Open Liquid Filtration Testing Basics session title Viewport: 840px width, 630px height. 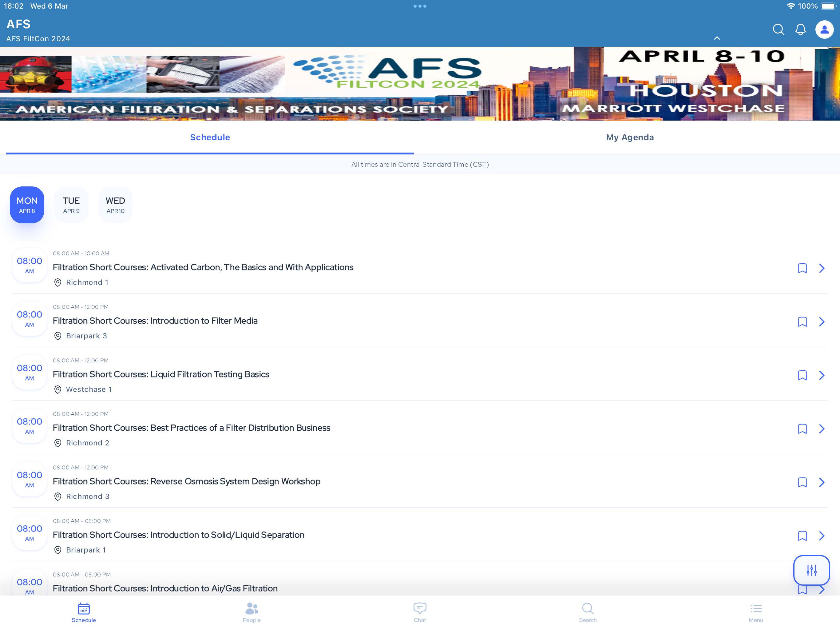tap(161, 374)
